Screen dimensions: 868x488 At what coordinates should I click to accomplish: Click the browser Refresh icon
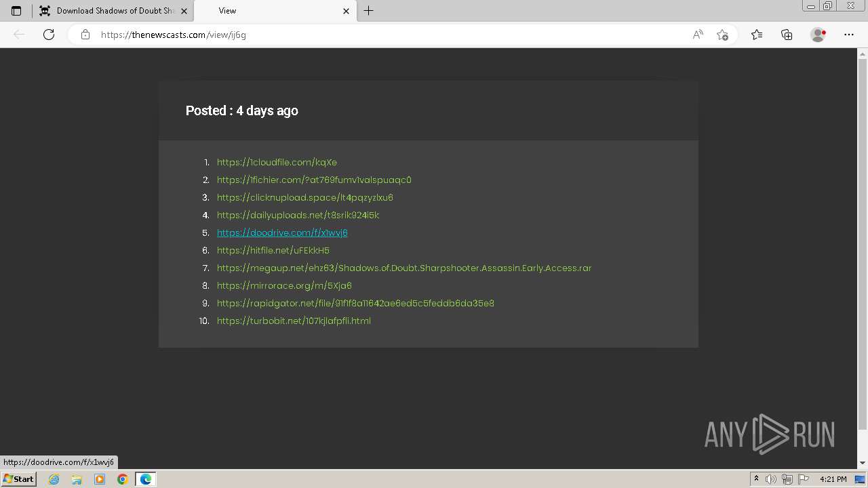(49, 35)
